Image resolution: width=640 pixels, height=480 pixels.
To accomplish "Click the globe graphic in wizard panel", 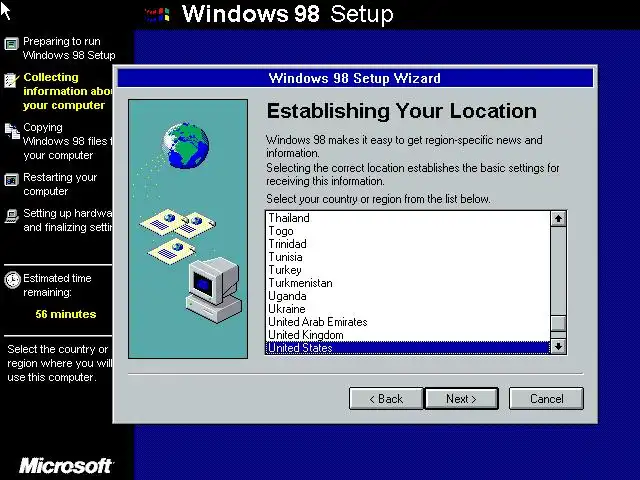I will pyautogui.click(x=186, y=145).
